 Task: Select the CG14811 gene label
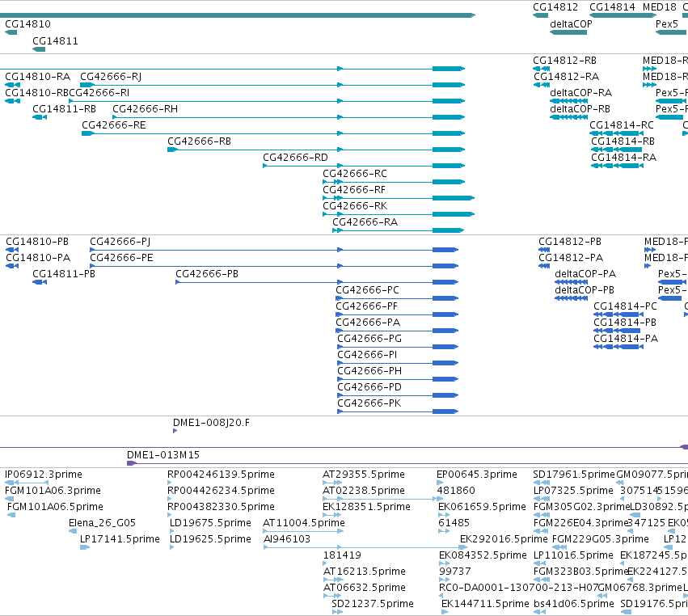pos(55,41)
